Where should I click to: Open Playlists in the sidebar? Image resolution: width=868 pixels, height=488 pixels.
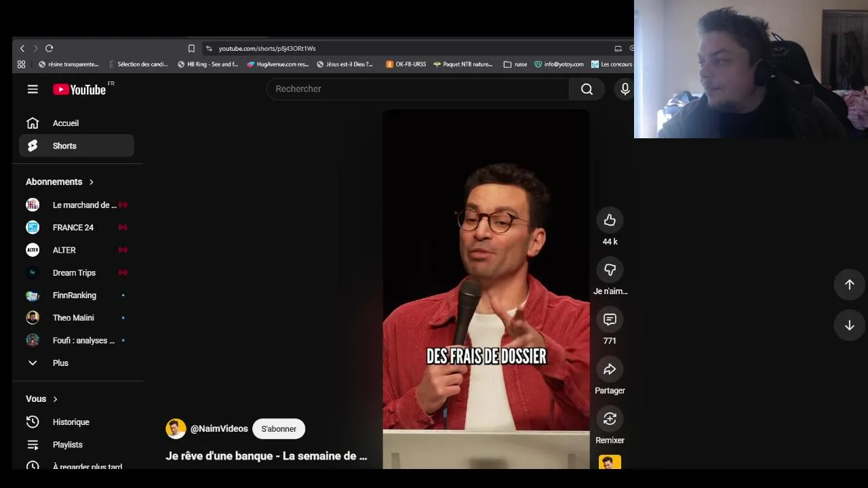77,445
